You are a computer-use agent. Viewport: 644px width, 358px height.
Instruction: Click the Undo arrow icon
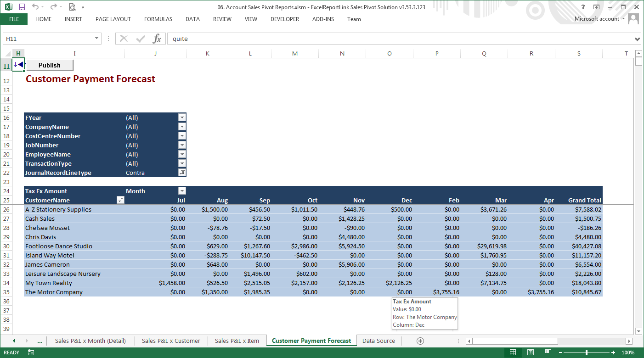click(36, 7)
